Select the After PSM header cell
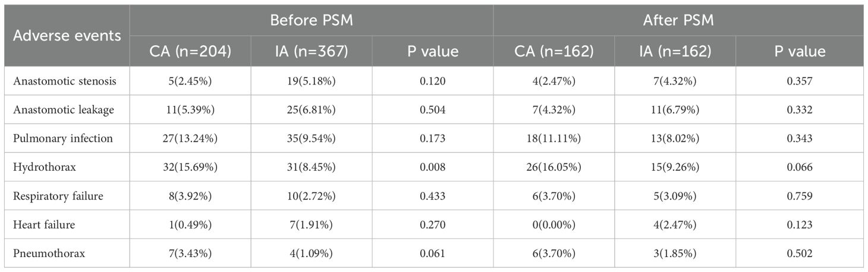This screenshot has width=868, height=272. 678,20
